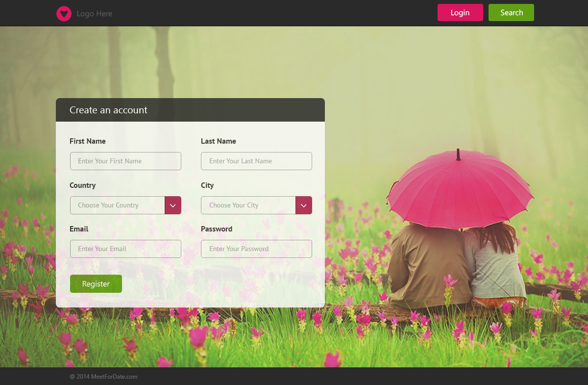Click the "Create an account" heading
588x385 pixels.
pyautogui.click(x=108, y=110)
